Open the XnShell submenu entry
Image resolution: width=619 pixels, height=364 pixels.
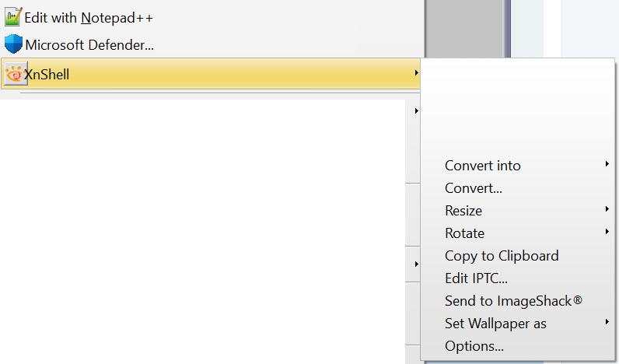point(211,73)
